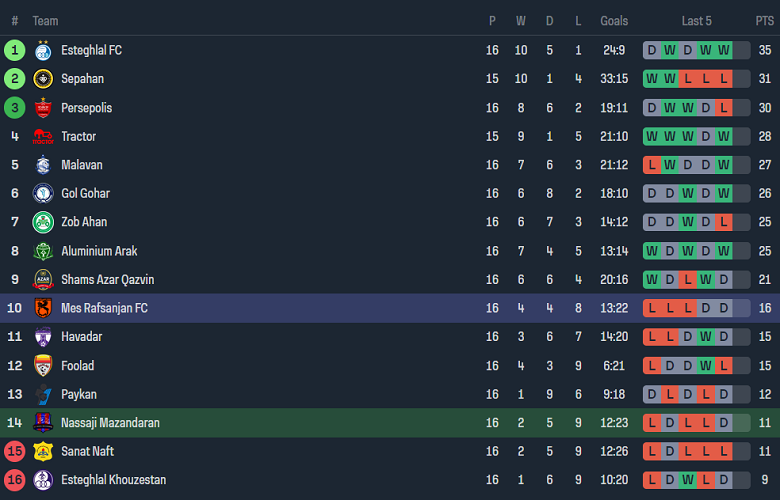
Task: Click the rank 16 red position badge
Action: point(14,480)
